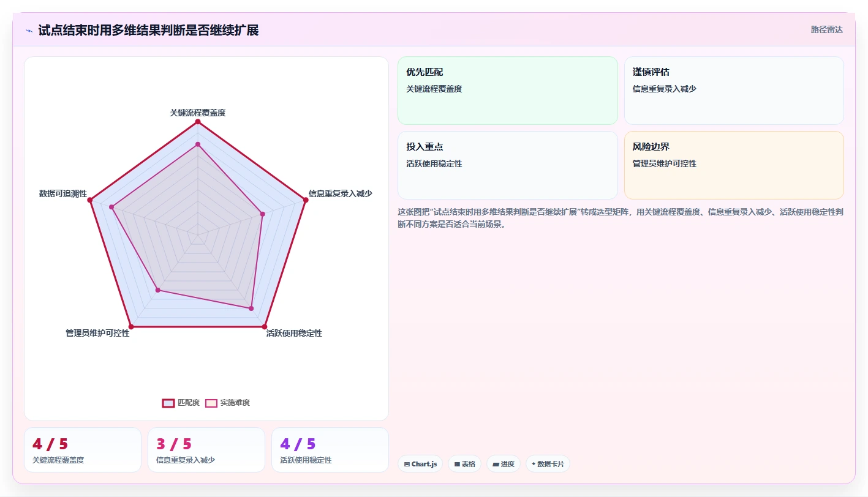Open the 风险边界 card
This screenshot has width=868, height=497.
tap(734, 165)
